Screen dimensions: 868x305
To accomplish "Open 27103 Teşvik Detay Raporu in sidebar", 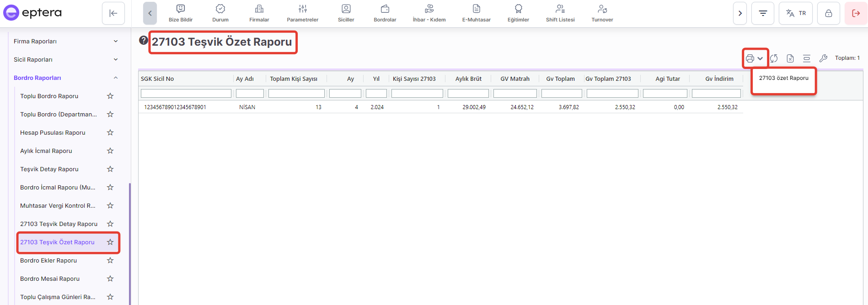I will [x=59, y=224].
